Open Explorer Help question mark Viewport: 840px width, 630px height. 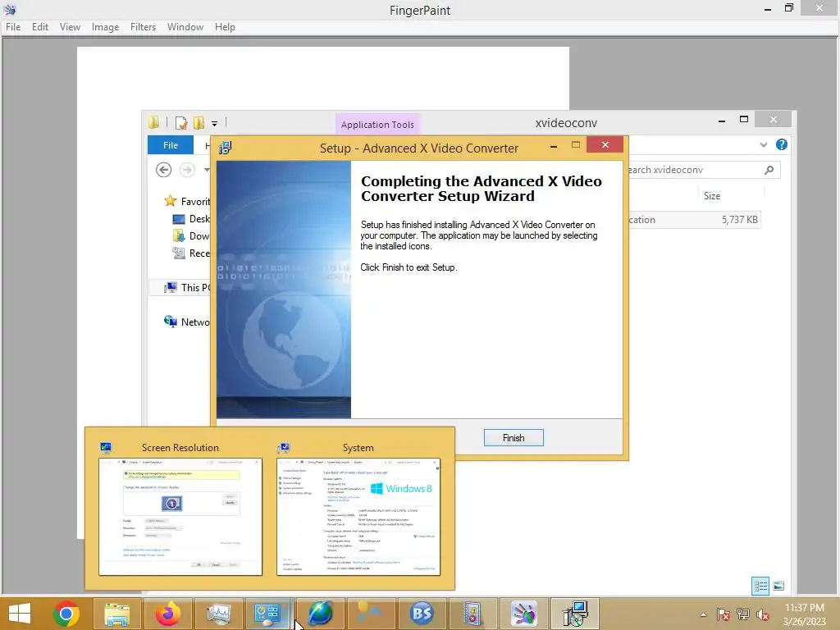coord(782,144)
